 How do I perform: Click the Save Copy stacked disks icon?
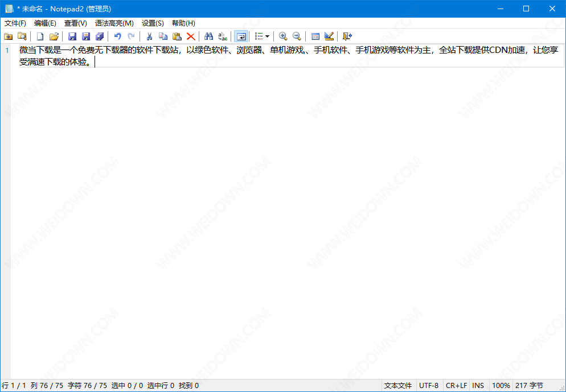tap(100, 36)
